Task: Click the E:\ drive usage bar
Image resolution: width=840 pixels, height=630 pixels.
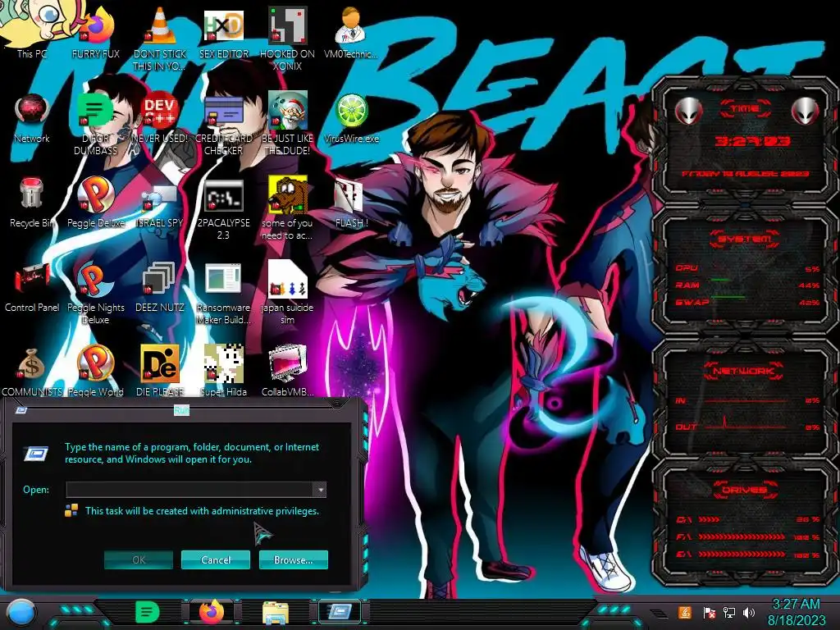Action: (x=742, y=554)
